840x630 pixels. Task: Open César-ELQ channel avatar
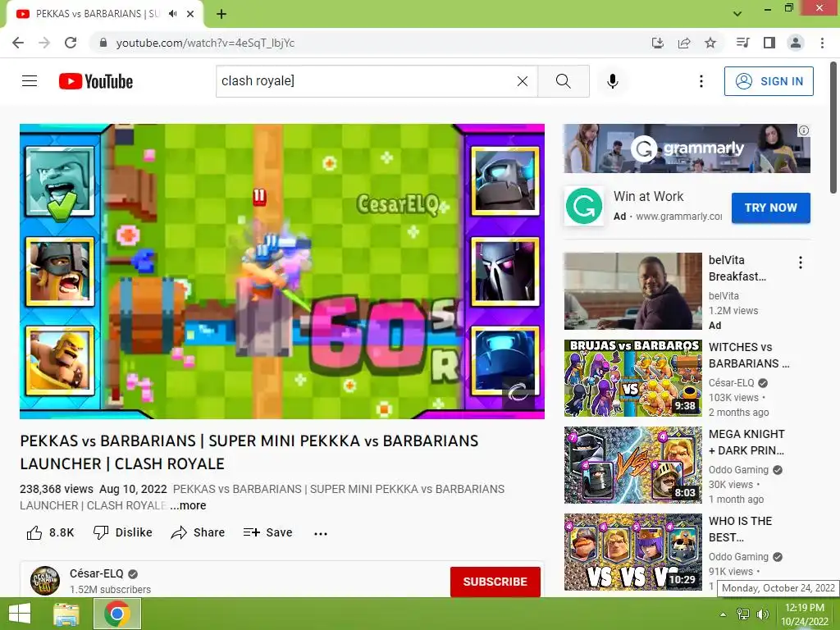(x=45, y=581)
